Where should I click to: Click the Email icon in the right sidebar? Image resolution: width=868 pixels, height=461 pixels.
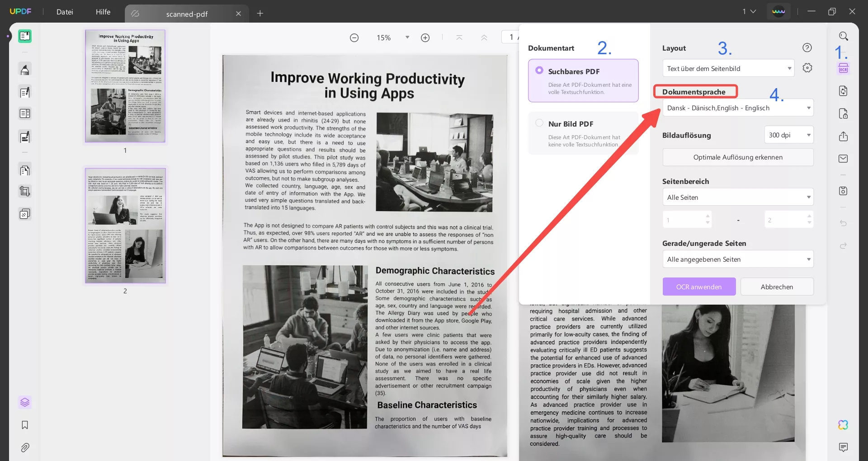(x=844, y=159)
